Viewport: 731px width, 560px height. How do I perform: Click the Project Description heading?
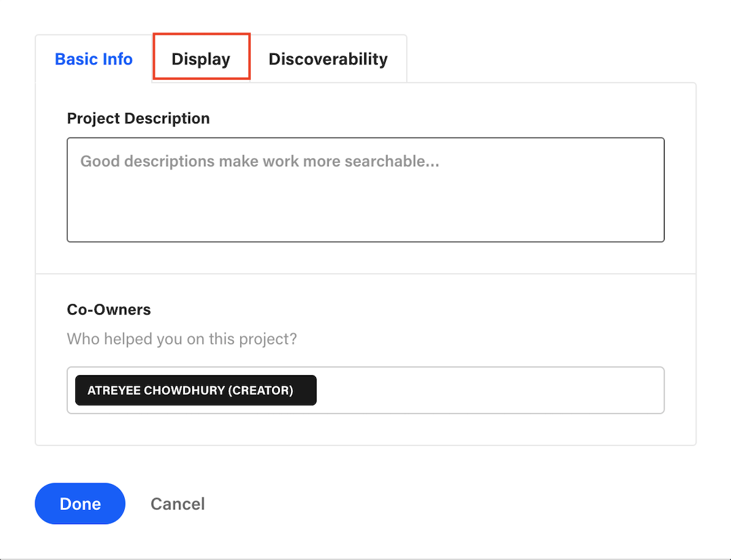pos(138,119)
